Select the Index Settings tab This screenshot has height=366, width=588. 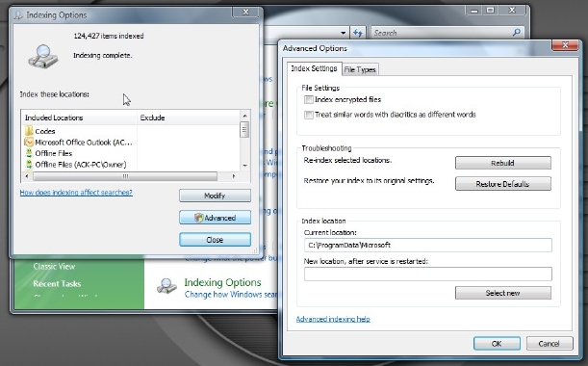[315, 68]
